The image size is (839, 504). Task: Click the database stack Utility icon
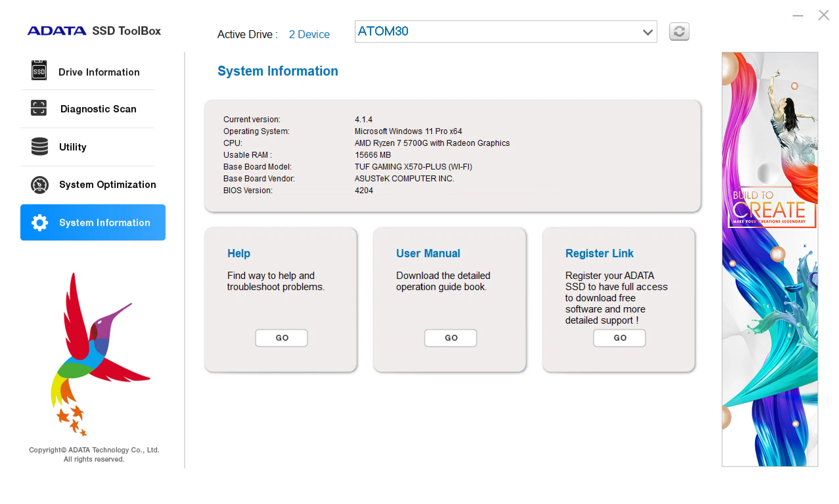click(39, 147)
